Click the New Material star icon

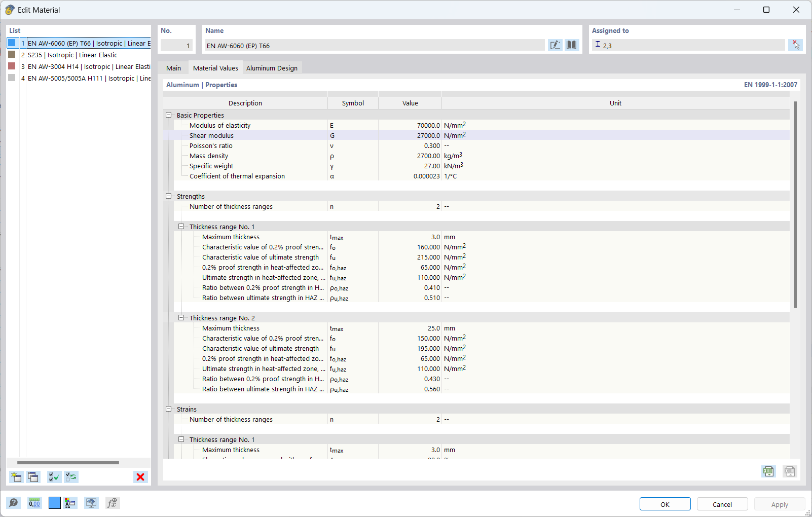[x=16, y=477]
